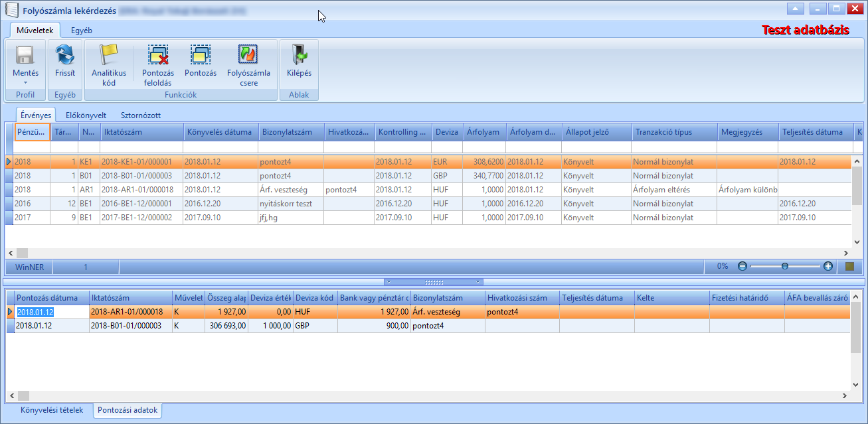868x424 pixels.
Task: Click the Könyvelés dátuma column header
Action: [220, 132]
